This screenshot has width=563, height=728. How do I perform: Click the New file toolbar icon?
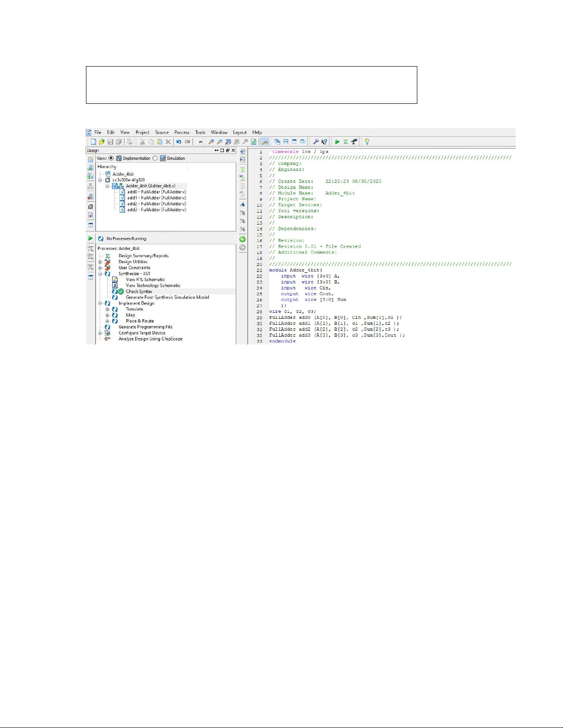point(94,142)
